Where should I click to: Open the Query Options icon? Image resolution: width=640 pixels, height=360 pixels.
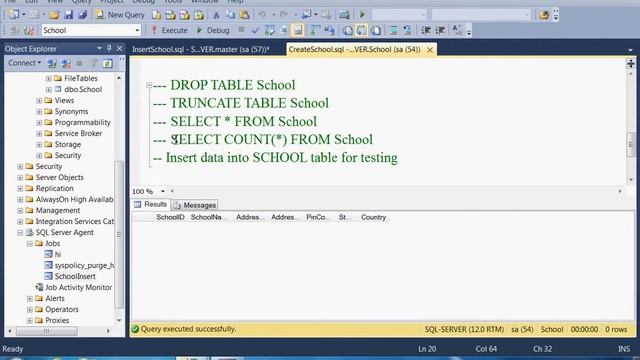click(284, 31)
